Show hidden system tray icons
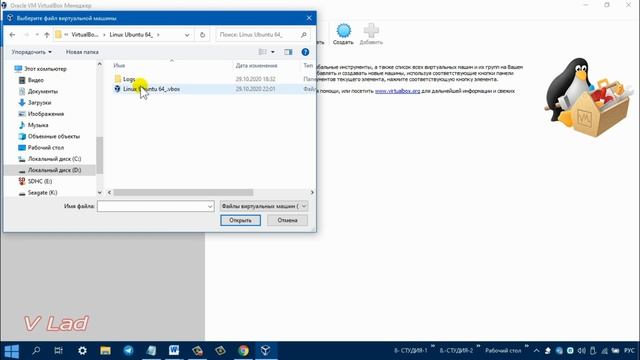This screenshot has height=360, width=640. click(x=536, y=351)
